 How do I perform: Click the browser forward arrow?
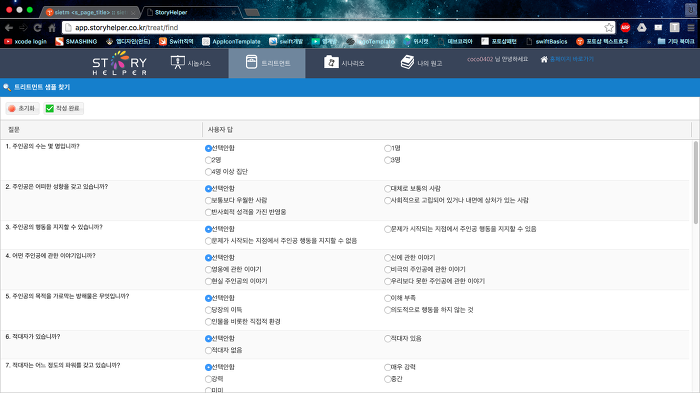point(23,28)
